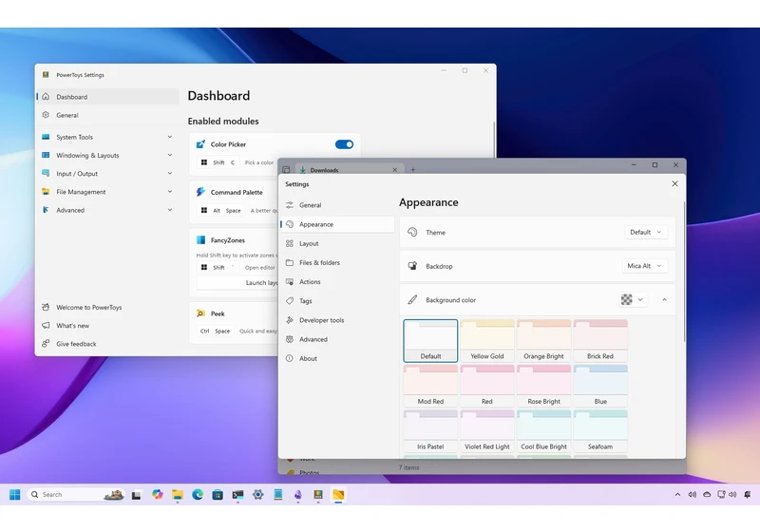Choose the Brick Red background color
This screenshot has width=760, height=532.
coord(600,341)
